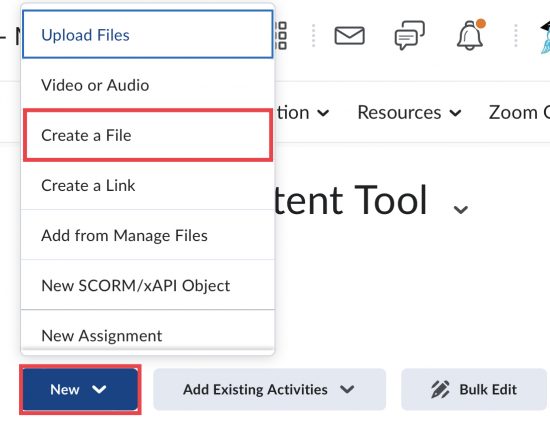
Task: Expand the partially hidden menu chevron left of Resources
Action: coord(323,113)
